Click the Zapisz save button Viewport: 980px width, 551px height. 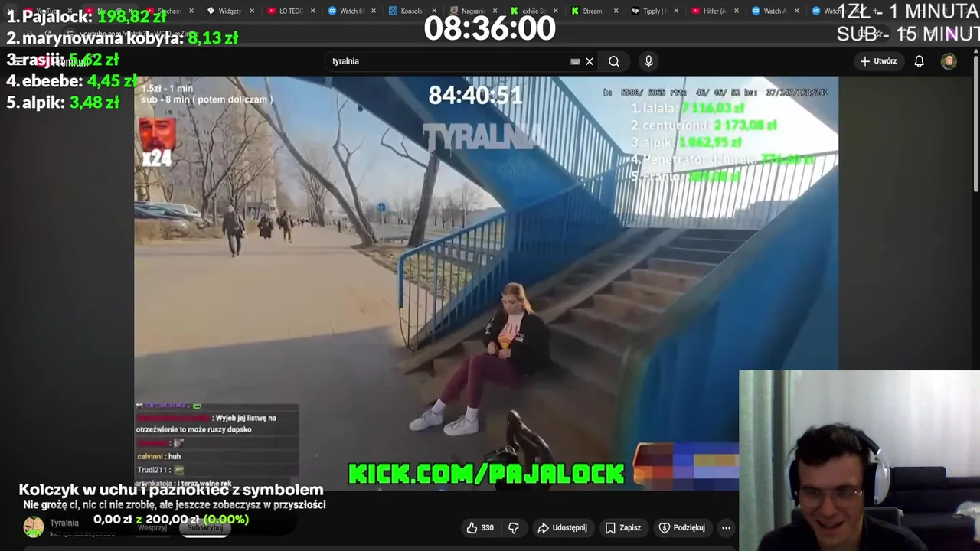coord(622,527)
